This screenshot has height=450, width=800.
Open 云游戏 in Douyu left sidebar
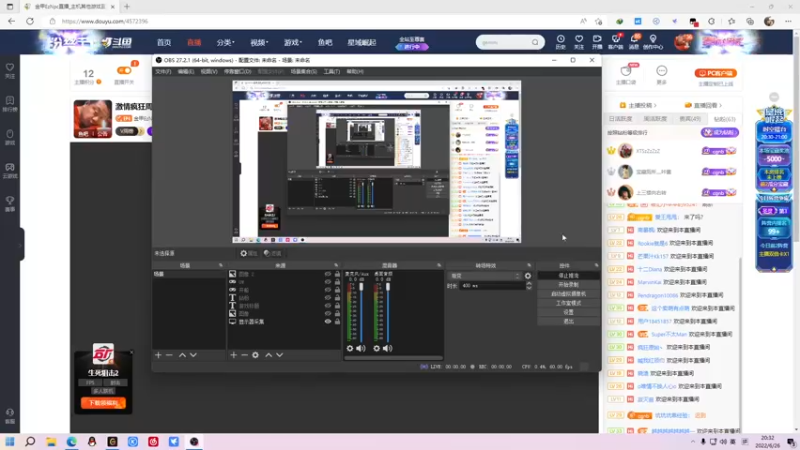point(10,170)
